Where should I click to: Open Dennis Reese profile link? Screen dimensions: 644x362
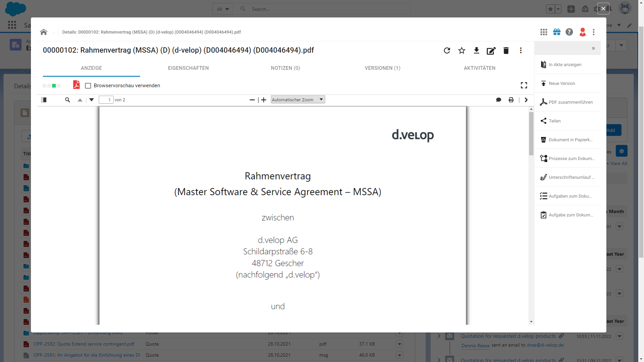click(475, 345)
